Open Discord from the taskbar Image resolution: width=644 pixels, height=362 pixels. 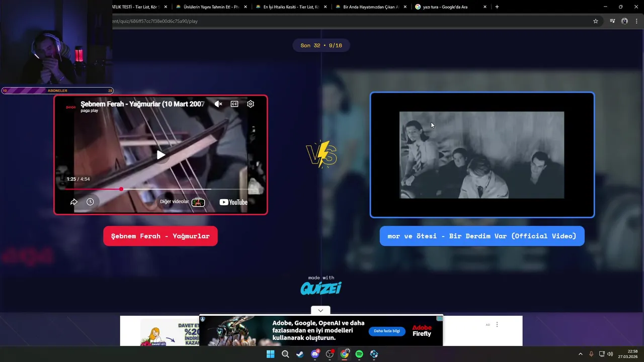(x=315, y=354)
